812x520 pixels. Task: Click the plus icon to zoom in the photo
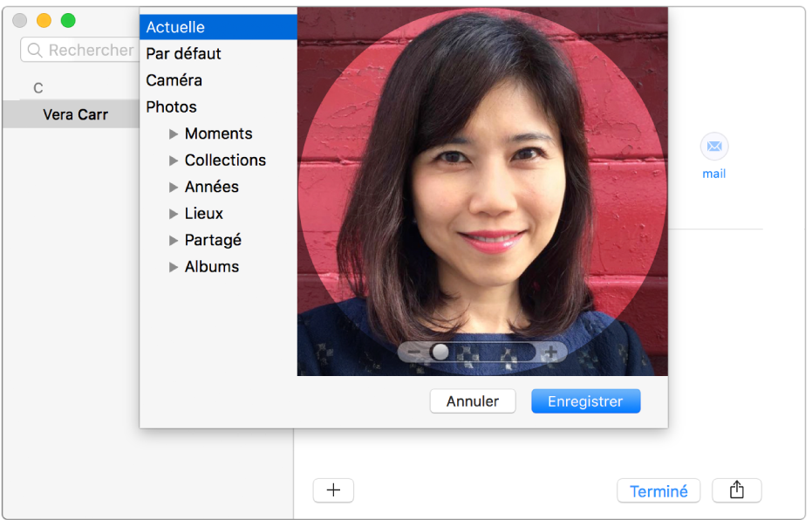(x=551, y=352)
